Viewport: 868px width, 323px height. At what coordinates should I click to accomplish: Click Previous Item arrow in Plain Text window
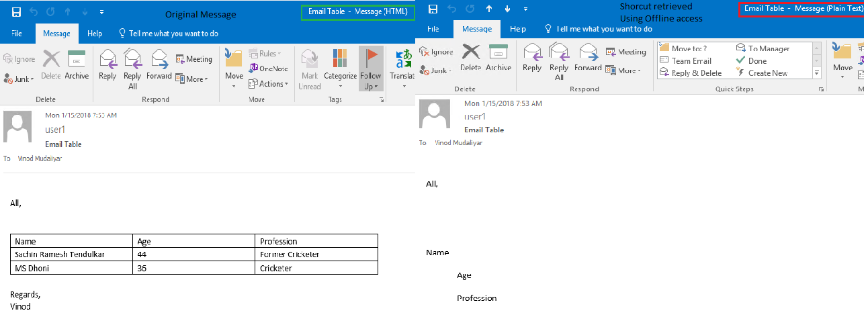[x=489, y=9]
